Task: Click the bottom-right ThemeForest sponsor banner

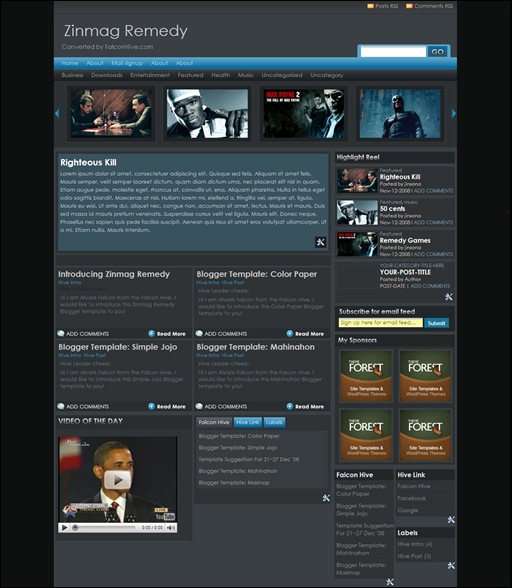Action: click(x=425, y=435)
